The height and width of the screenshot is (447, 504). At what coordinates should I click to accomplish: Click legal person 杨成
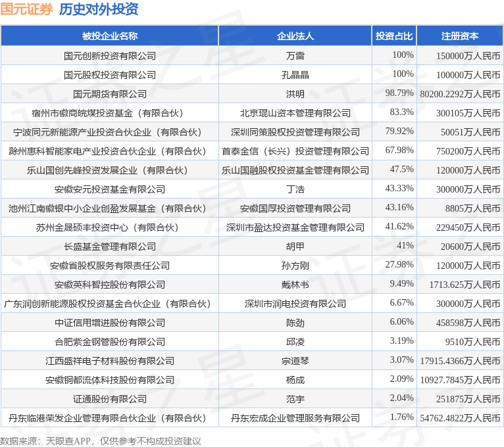[x=295, y=380]
